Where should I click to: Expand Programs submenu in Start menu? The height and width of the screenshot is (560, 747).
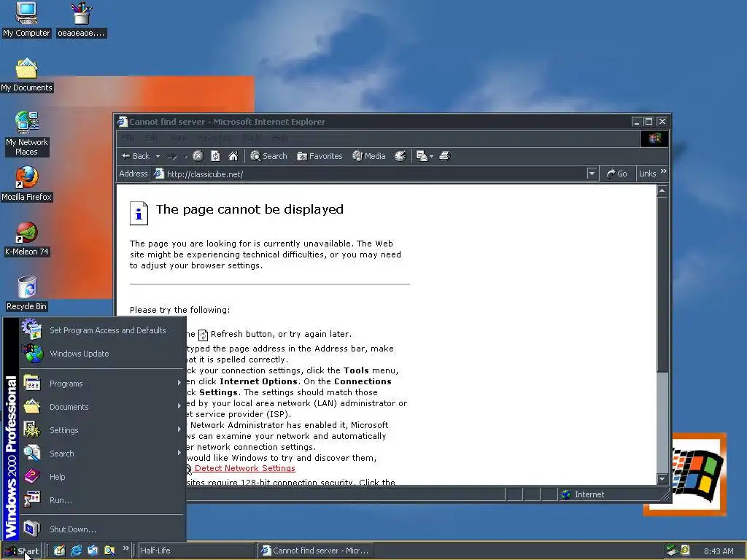(x=102, y=384)
